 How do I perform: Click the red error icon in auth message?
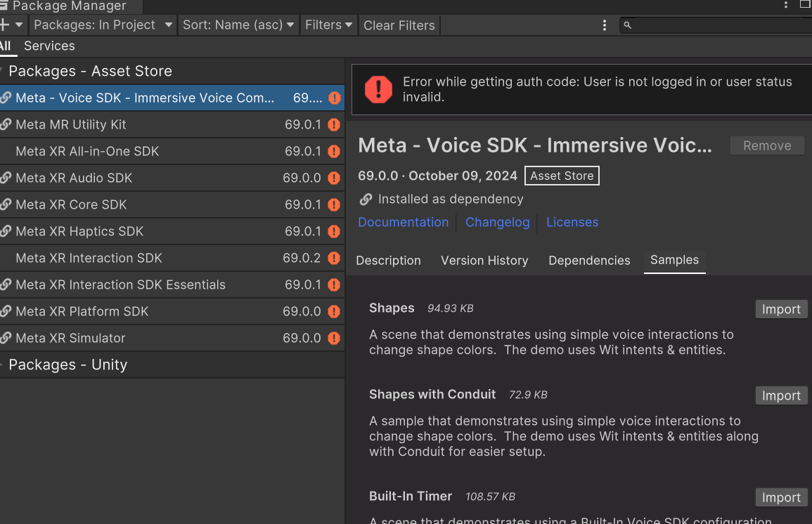[x=378, y=89]
